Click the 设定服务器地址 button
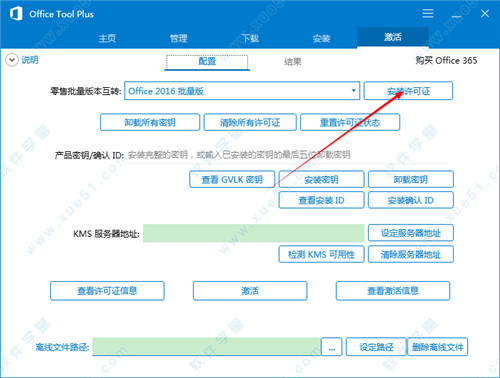The height and width of the screenshot is (378, 500). pyautogui.click(x=411, y=233)
